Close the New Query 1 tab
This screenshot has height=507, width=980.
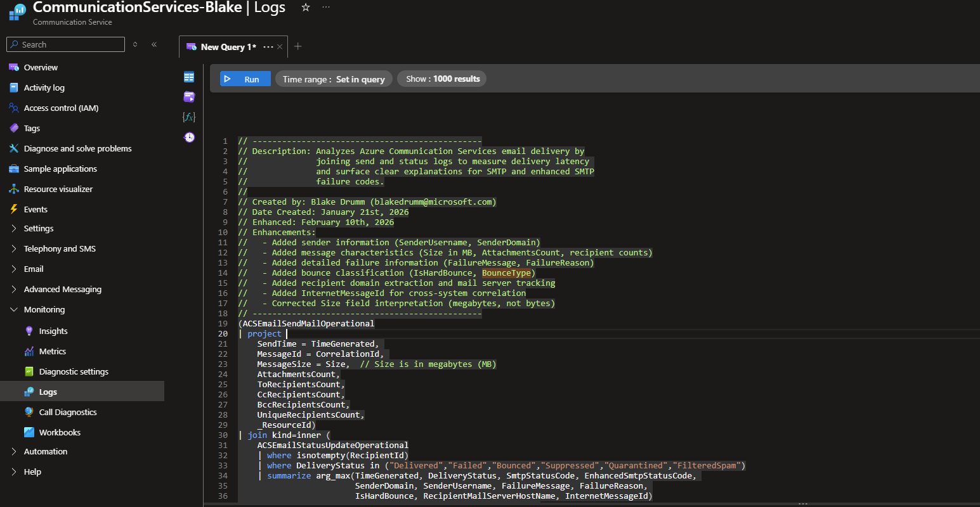(x=280, y=47)
